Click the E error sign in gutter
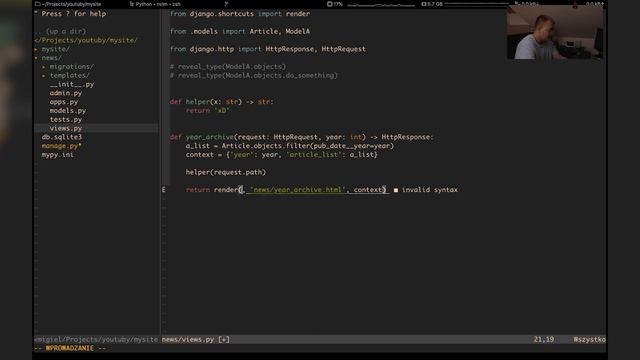The image size is (640, 360). tap(164, 190)
